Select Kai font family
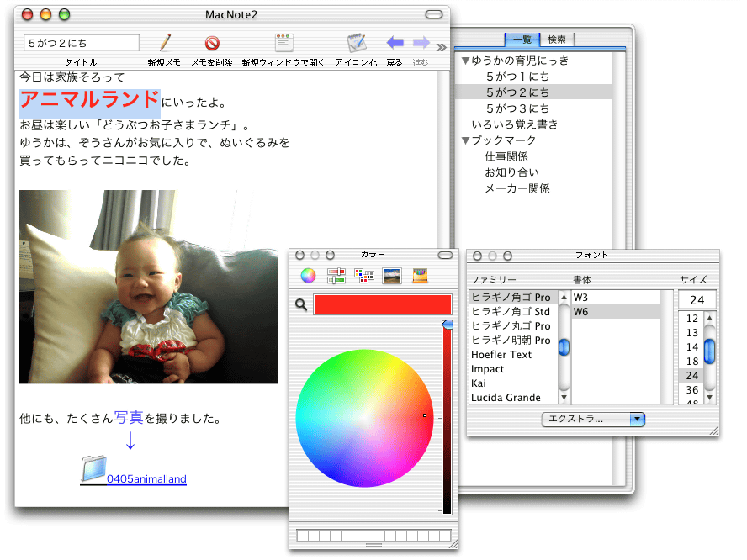 (x=512, y=383)
